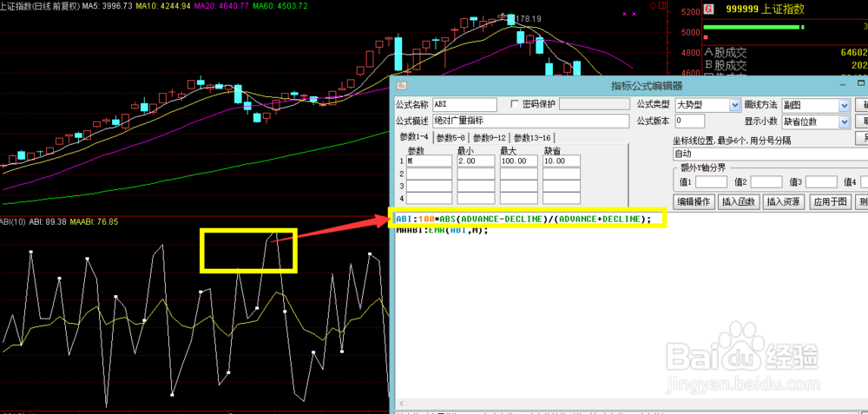Click the MA5: 3996.73 label on chart
868x414 pixels.
108,5
